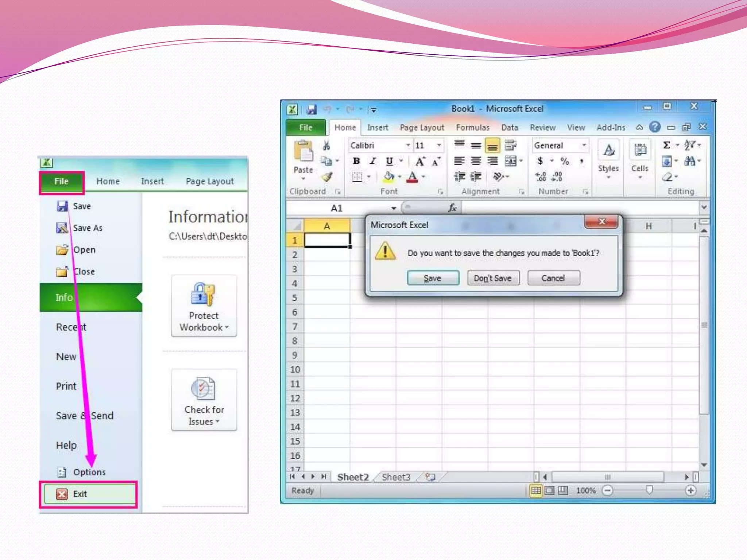Switch to the Sheet3 worksheet tab
The height and width of the screenshot is (560, 747).
point(396,477)
